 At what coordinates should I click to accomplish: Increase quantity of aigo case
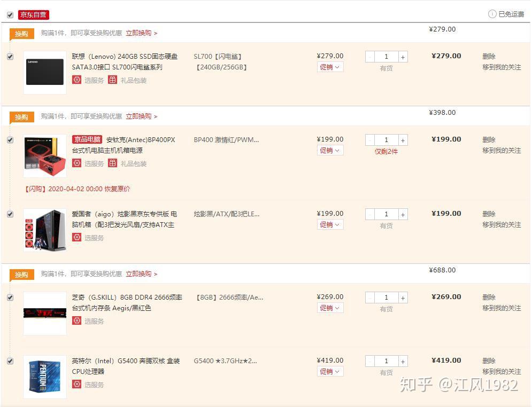[x=403, y=215]
